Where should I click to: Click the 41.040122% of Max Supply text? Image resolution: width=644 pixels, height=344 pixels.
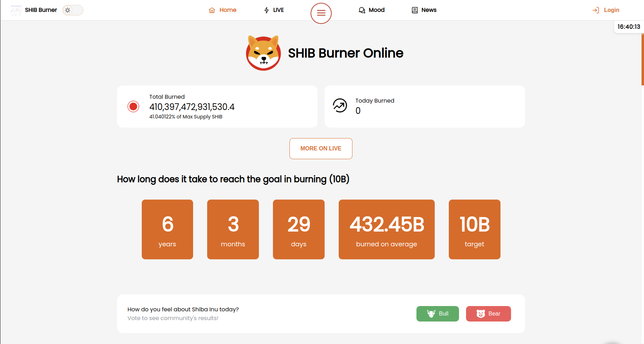pyautogui.click(x=186, y=117)
